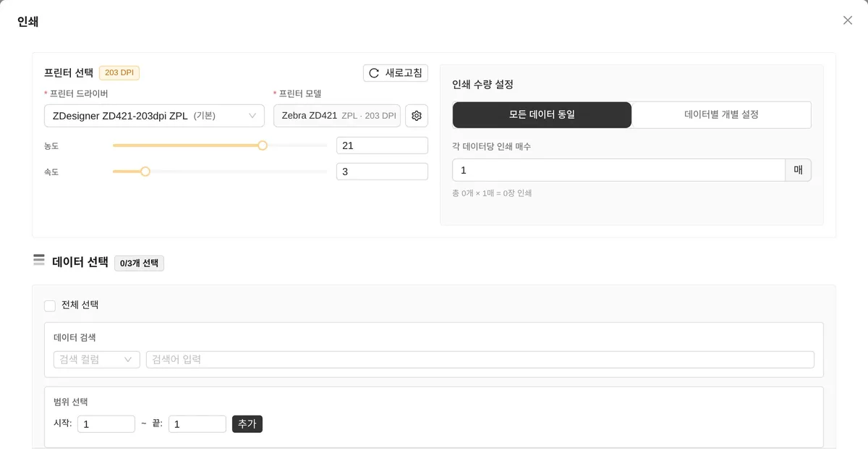Click the 농도 value field showing 21

click(382, 145)
